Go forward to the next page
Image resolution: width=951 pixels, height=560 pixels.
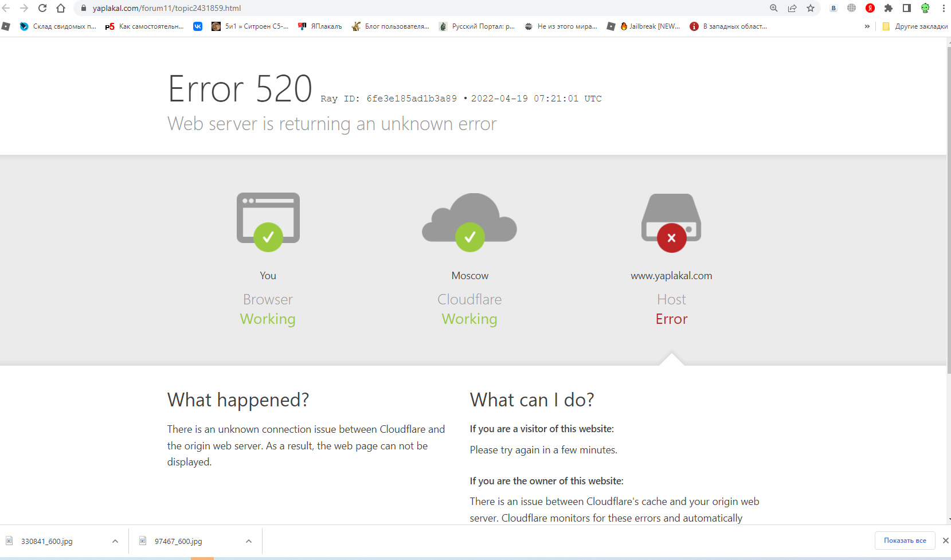click(24, 8)
